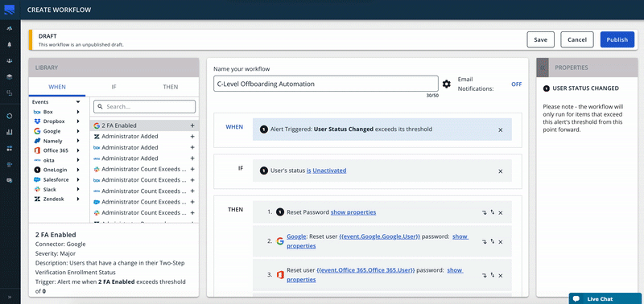The height and width of the screenshot is (304, 644).
Task: Focus the library Search field
Action: [x=145, y=107]
